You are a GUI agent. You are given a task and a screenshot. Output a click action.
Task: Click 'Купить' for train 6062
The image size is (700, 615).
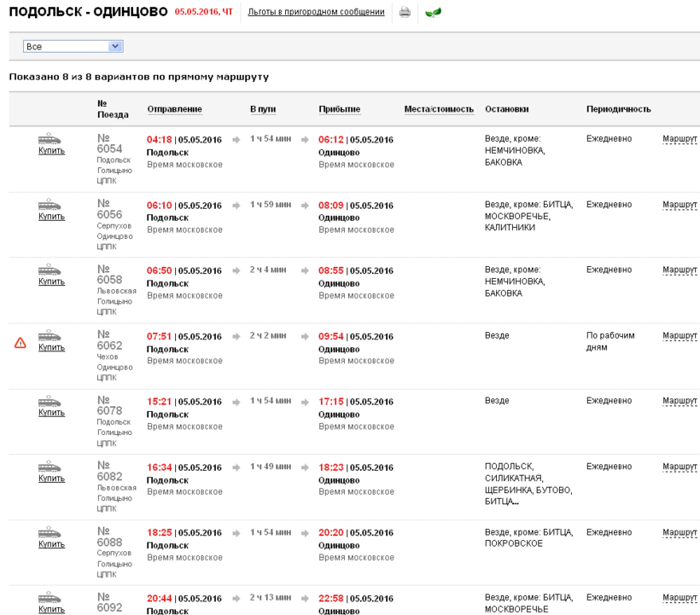[x=51, y=348]
